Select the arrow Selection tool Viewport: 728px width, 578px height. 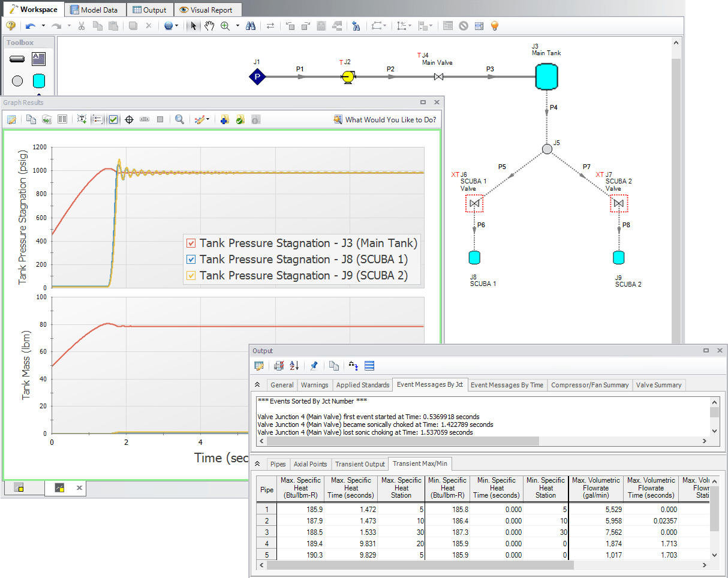192,26
